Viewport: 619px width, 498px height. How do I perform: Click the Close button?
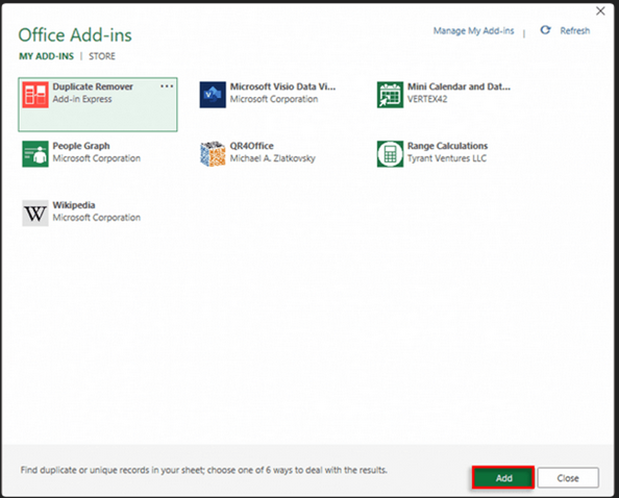click(x=568, y=478)
